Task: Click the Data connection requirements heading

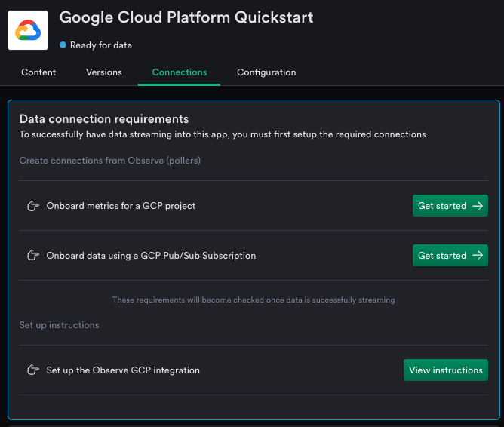Action: pyautogui.click(x=104, y=119)
